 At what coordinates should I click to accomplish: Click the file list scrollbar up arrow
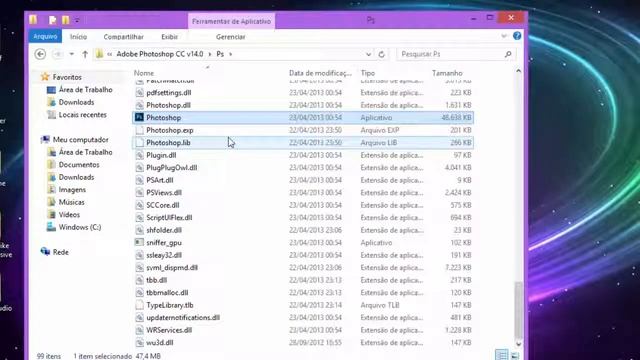pyautogui.click(x=518, y=71)
